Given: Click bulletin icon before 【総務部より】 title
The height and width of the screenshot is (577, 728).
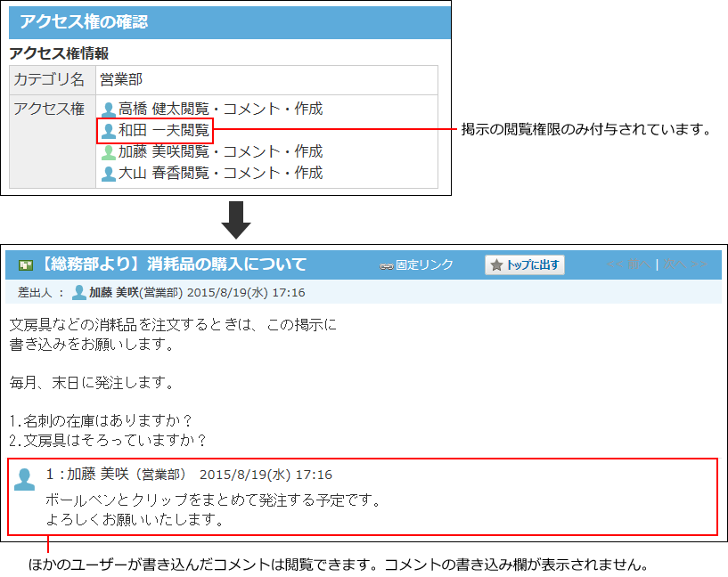Looking at the screenshot, I should pyautogui.click(x=26, y=265).
